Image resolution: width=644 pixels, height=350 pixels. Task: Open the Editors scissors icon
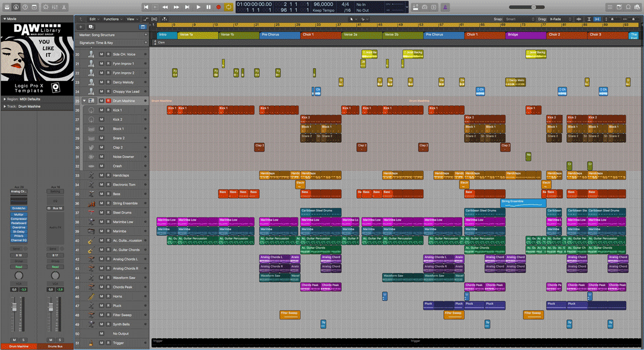point(64,7)
